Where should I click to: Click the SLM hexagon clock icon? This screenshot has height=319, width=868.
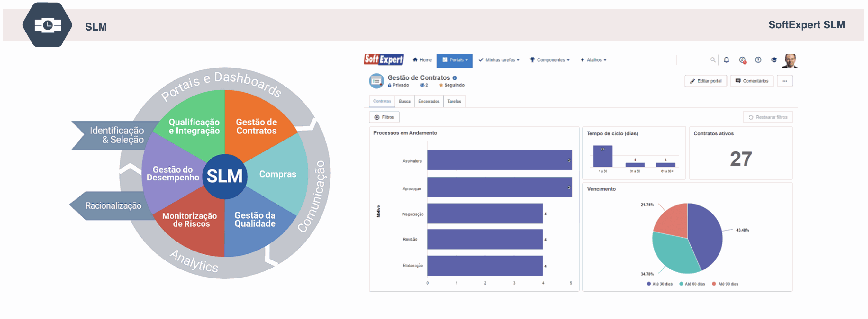point(47,25)
